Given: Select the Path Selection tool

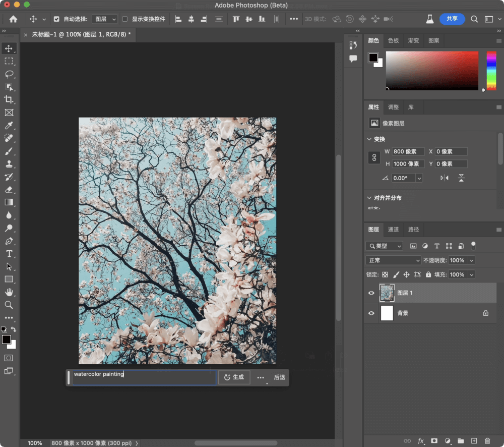Looking at the screenshot, I should (x=9, y=267).
